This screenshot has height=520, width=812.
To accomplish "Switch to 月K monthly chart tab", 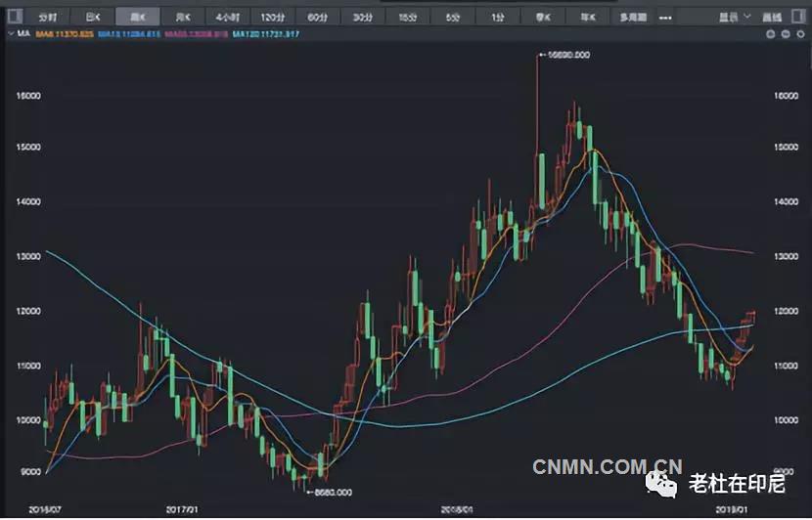I will [182, 18].
